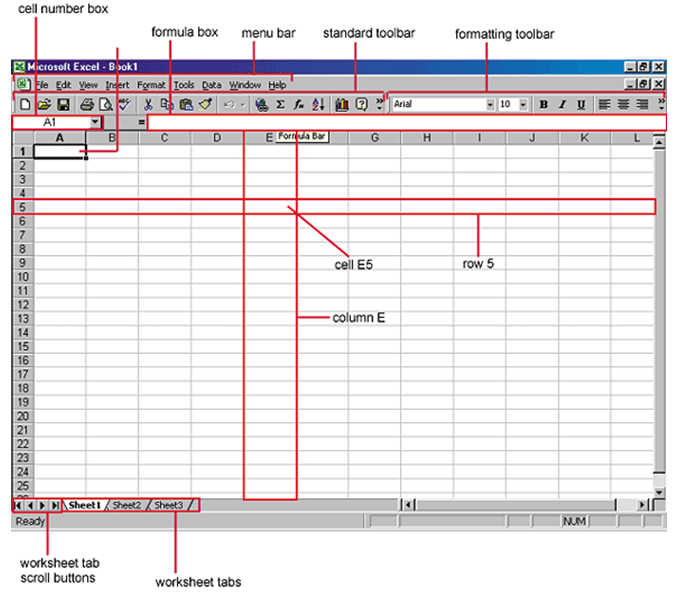Select row header 20
This screenshot has height=592, width=675.
point(23,416)
